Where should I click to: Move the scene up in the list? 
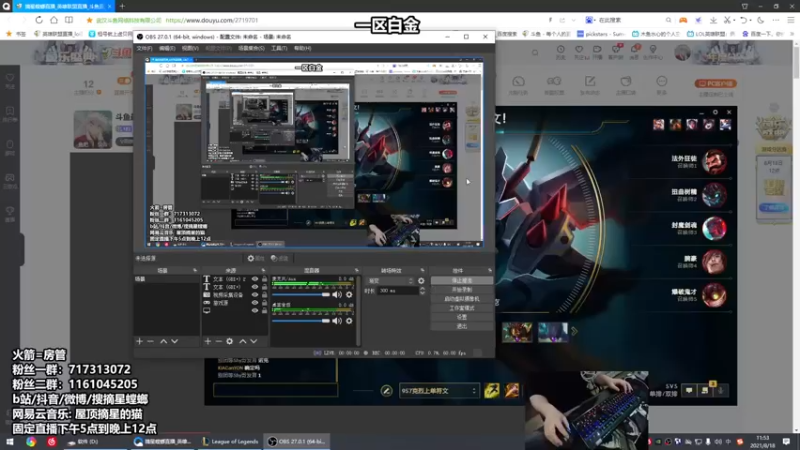coord(164,341)
